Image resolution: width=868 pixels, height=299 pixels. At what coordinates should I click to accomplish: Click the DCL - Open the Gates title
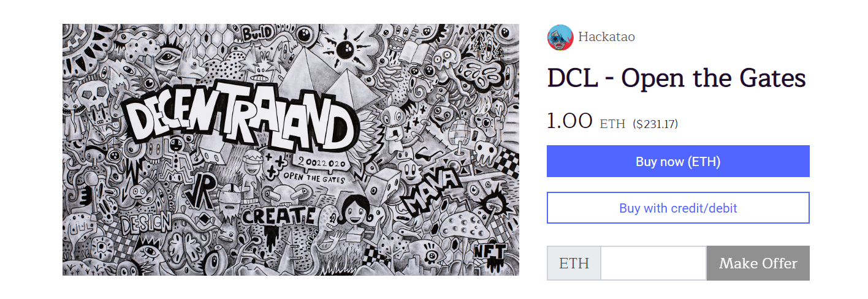[x=676, y=78]
